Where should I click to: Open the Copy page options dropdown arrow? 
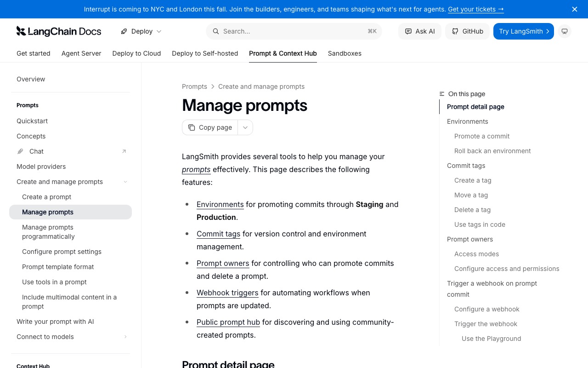click(245, 127)
